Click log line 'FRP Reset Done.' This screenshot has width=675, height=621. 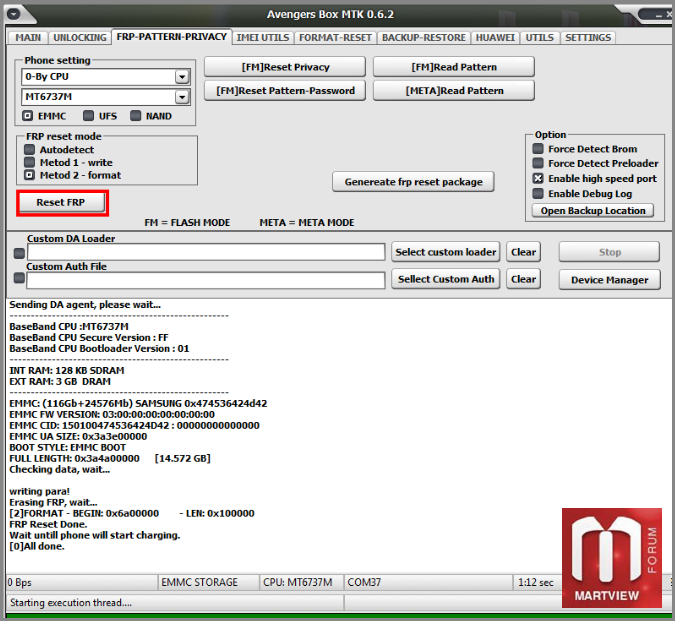pos(48,524)
